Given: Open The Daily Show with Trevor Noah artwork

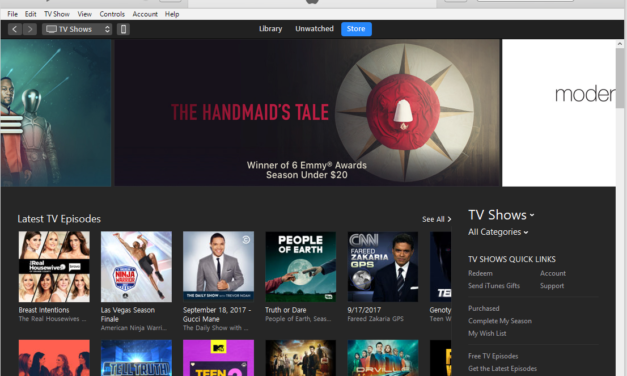Looking at the screenshot, I should pyautogui.click(x=218, y=267).
